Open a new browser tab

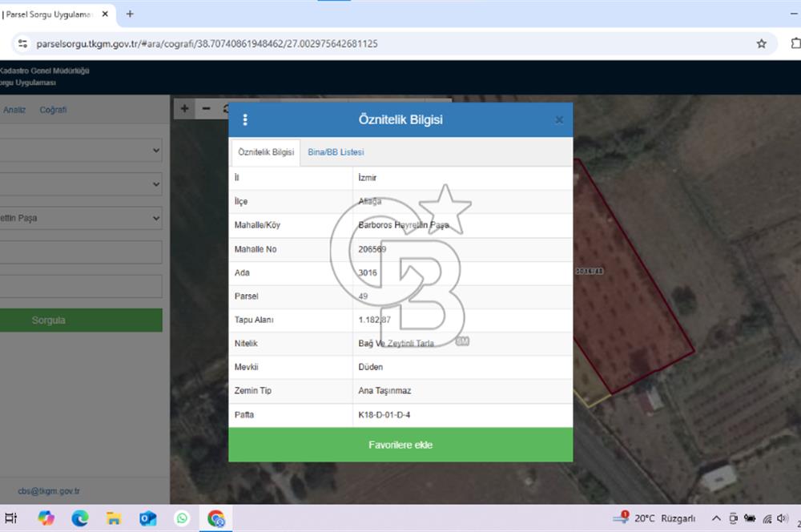click(130, 14)
